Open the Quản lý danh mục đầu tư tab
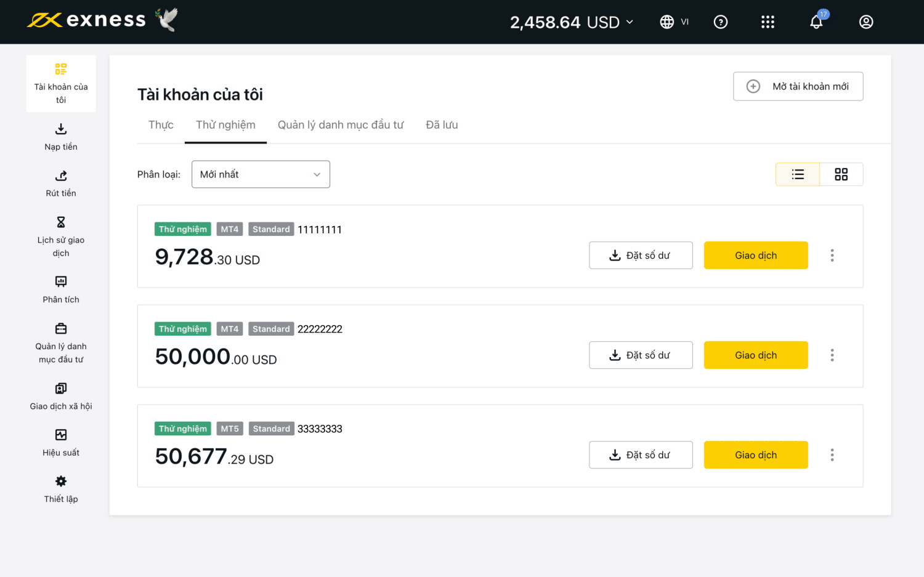Viewport: 924px width, 577px height. point(340,125)
